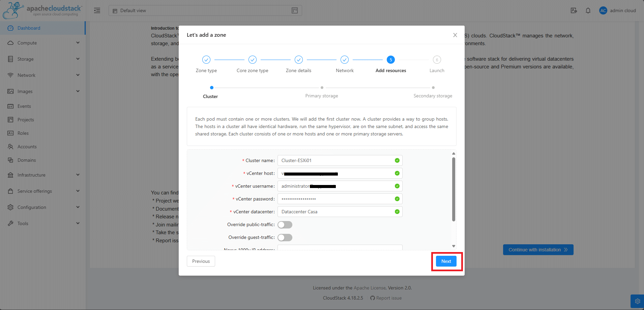This screenshot has height=310, width=644.
Task: Click the Roles id-card icon
Action: point(10,133)
